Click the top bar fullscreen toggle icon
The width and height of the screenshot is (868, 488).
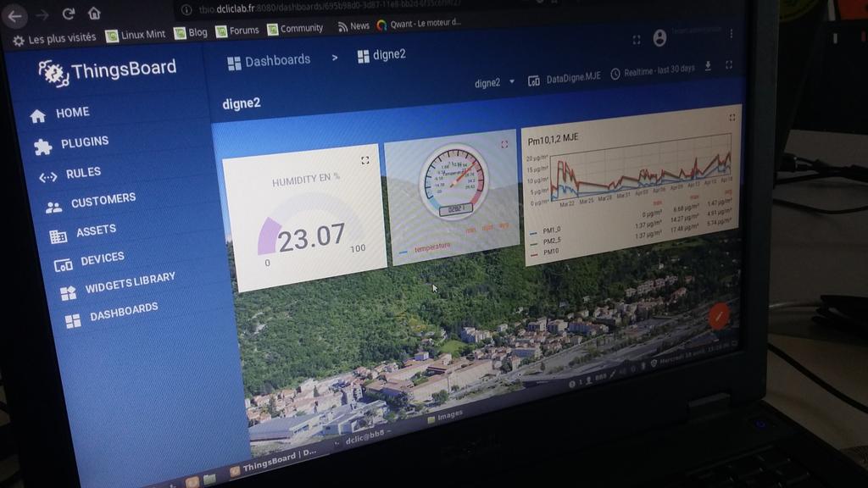tap(637, 40)
